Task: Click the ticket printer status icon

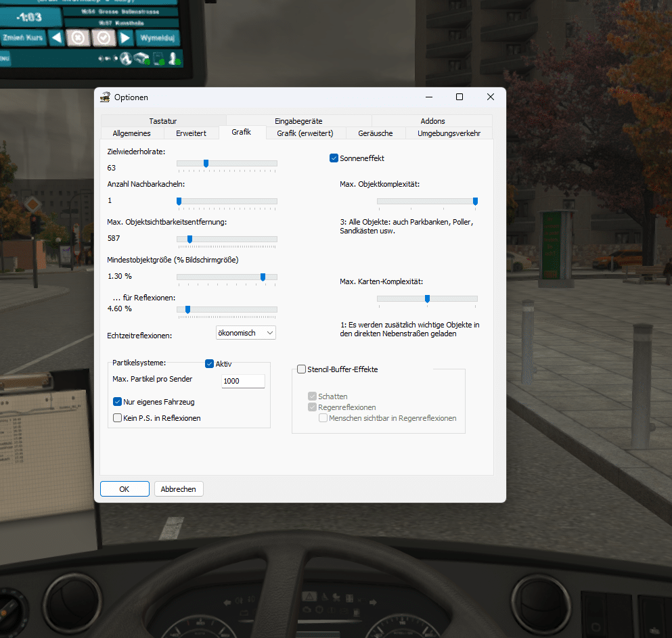Action: (158, 60)
